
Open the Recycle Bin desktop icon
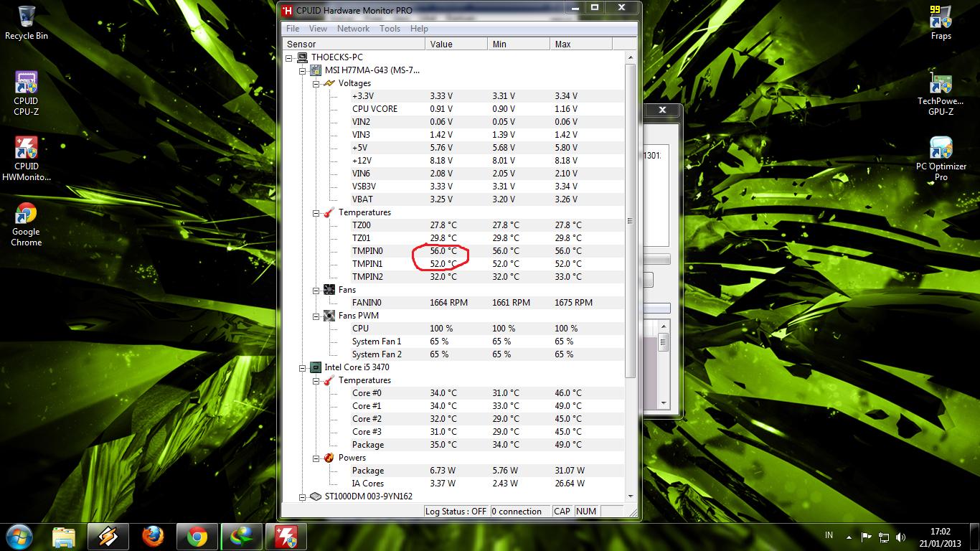(x=27, y=22)
